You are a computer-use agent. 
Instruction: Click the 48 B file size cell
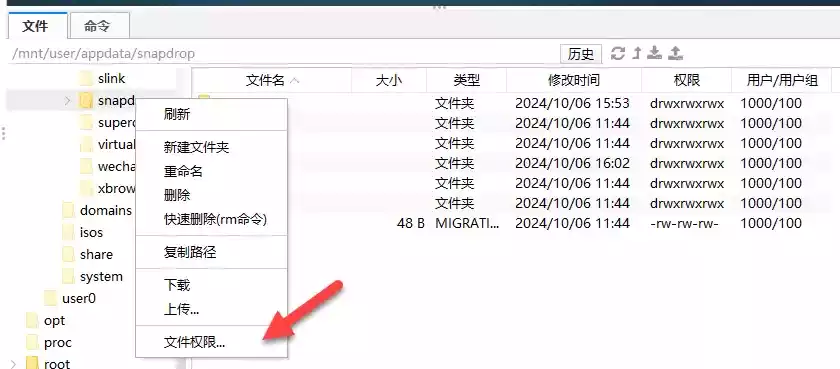pyautogui.click(x=411, y=223)
